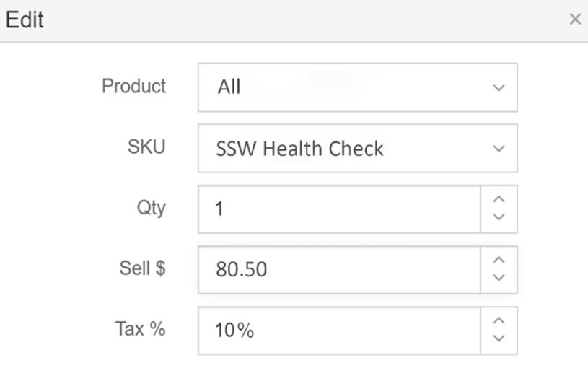Click the Edit dialog title
The width and height of the screenshot is (588, 389).
[x=25, y=20]
